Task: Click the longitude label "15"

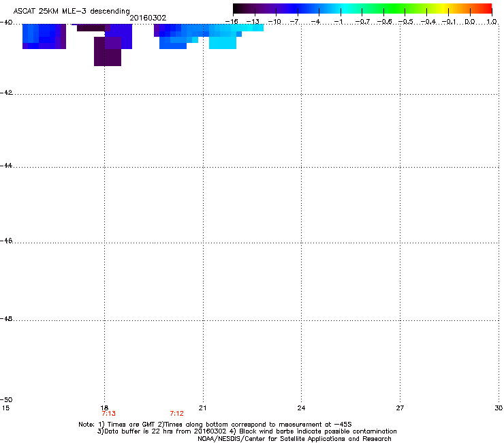Action: 5,408
